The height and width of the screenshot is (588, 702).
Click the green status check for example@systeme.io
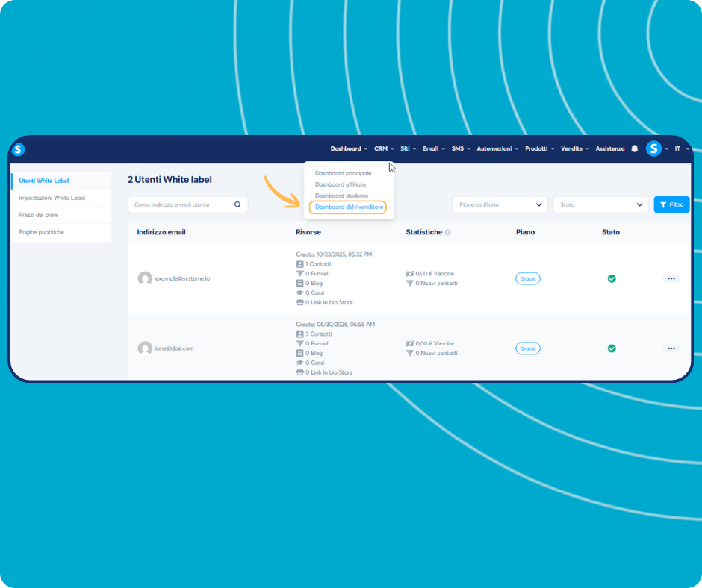click(x=612, y=278)
